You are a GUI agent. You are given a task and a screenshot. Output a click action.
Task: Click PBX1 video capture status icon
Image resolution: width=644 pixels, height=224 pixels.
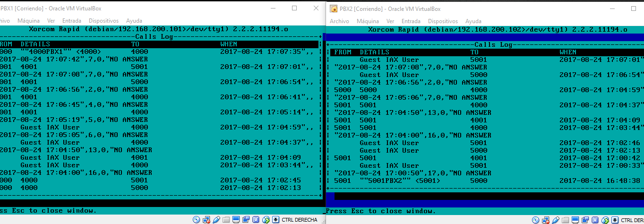[246, 220]
